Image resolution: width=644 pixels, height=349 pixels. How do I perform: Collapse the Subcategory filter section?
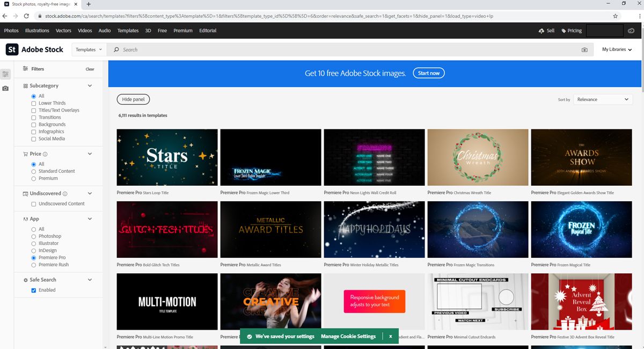pyautogui.click(x=90, y=86)
